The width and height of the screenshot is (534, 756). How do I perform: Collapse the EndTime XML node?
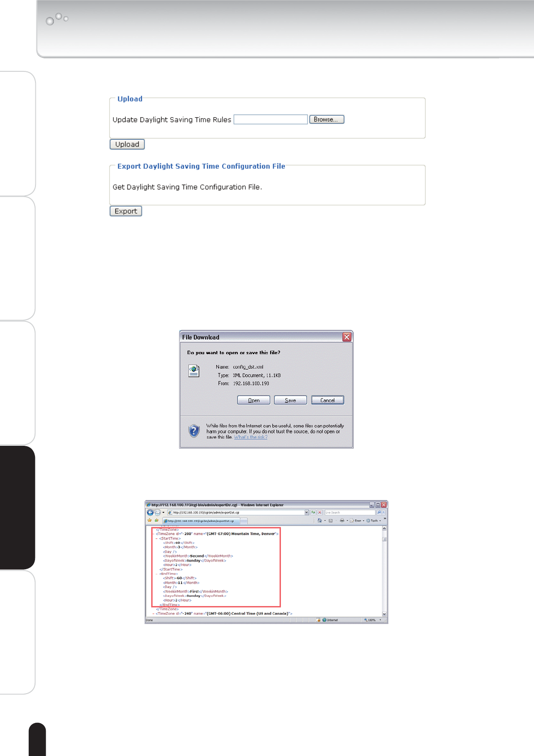(157, 574)
